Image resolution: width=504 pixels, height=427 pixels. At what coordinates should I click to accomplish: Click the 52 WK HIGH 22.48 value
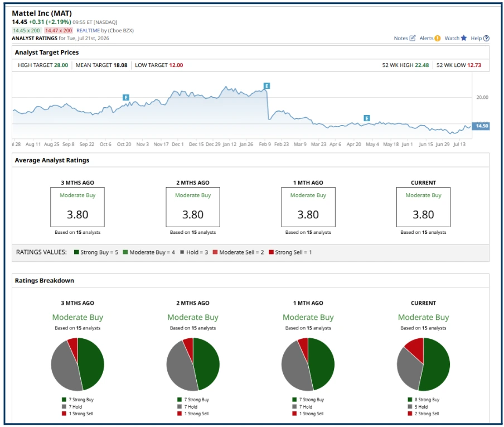pyautogui.click(x=421, y=65)
